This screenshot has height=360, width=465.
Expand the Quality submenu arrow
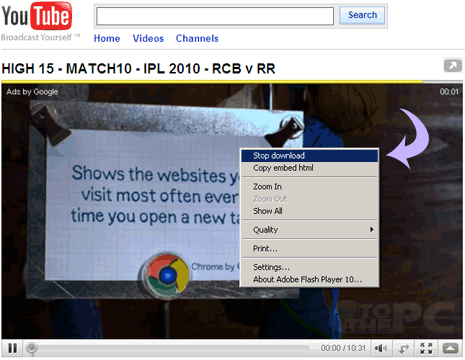click(x=371, y=229)
